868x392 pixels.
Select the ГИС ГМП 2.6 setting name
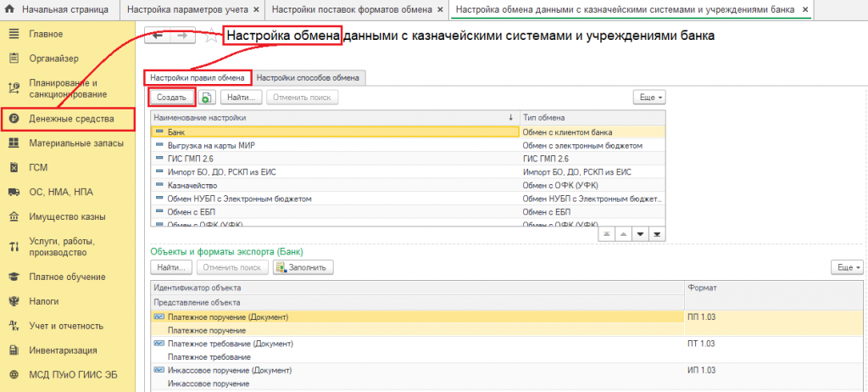point(191,159)
